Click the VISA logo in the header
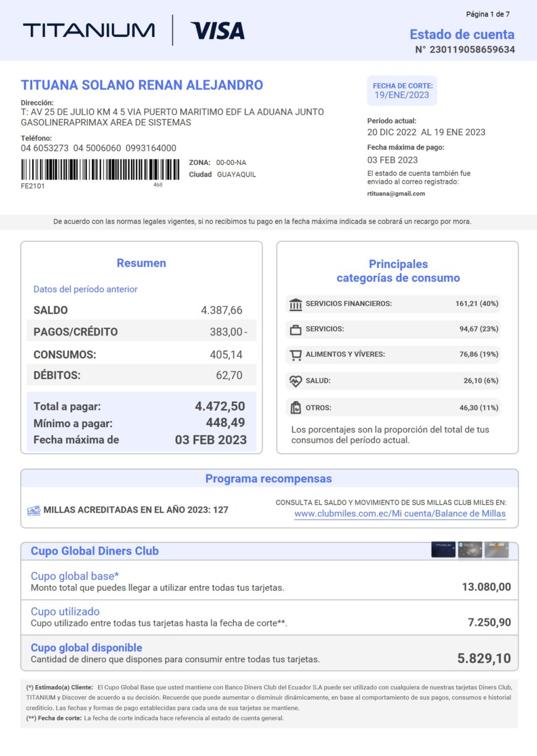The image size is (537, 756). (217, 31)
